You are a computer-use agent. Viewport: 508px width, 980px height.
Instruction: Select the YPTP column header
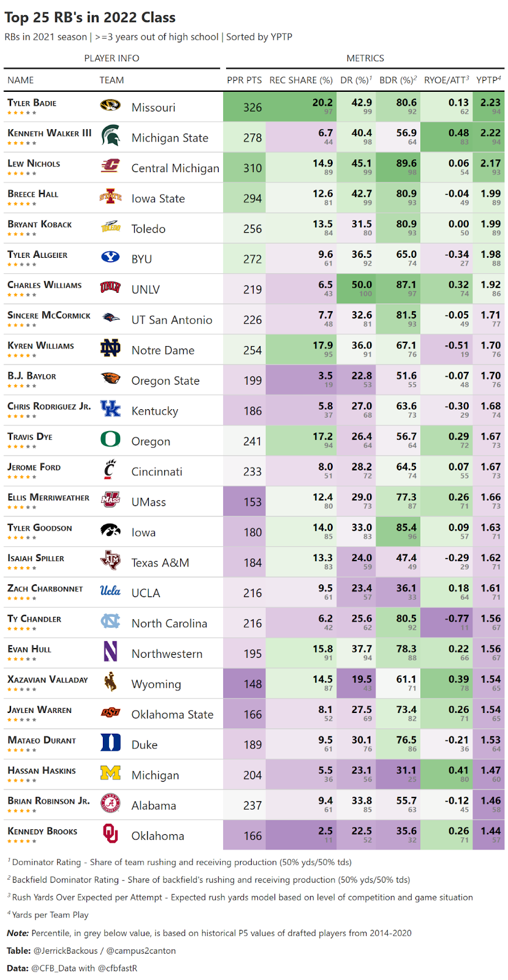[x=488, y=80]
